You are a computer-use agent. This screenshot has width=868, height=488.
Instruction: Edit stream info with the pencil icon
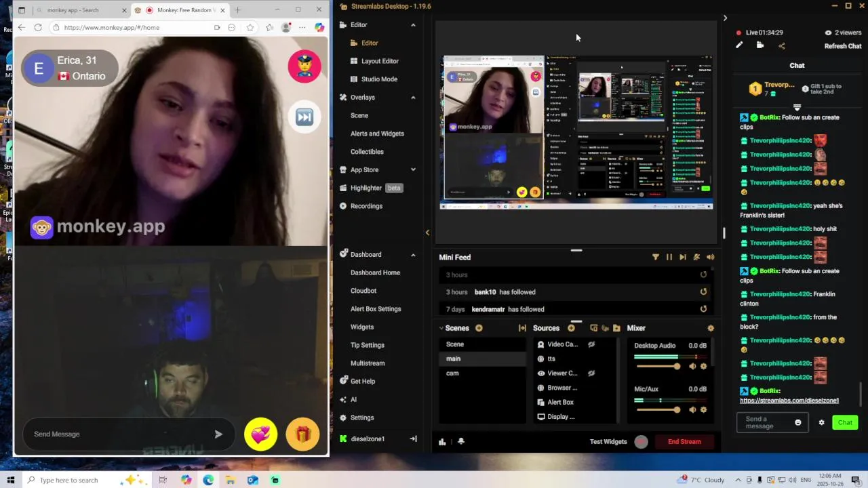739,45
